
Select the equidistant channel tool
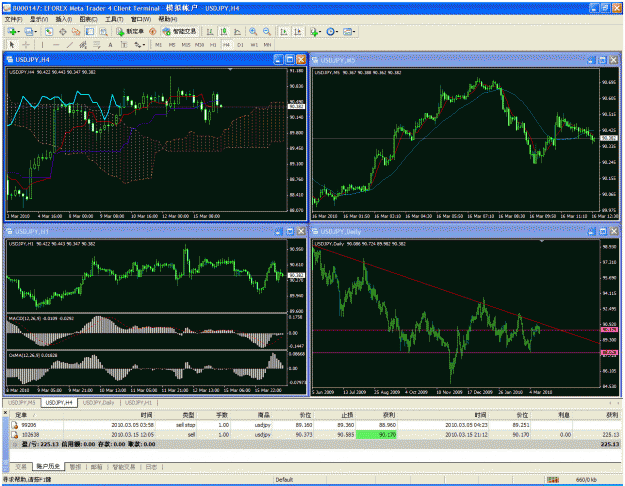coord(83,45)
